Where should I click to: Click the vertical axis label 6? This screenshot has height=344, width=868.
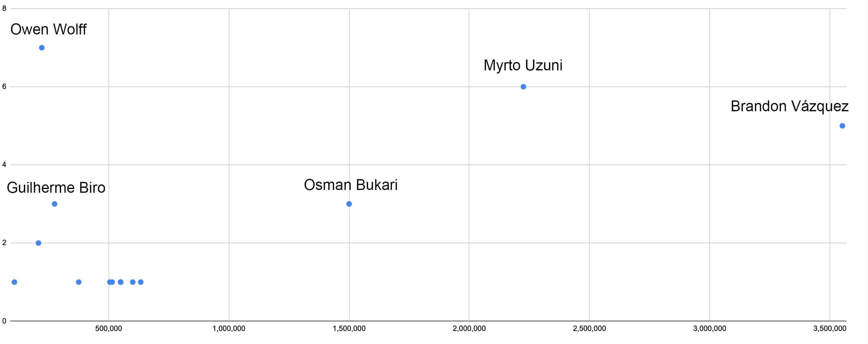[x=4, y=87]
